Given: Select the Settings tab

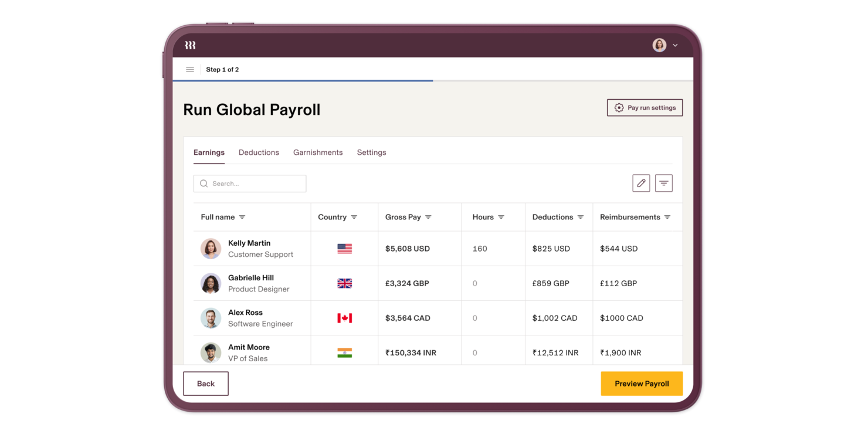Looking at the screenshot, I should click(x=371, y=152).
